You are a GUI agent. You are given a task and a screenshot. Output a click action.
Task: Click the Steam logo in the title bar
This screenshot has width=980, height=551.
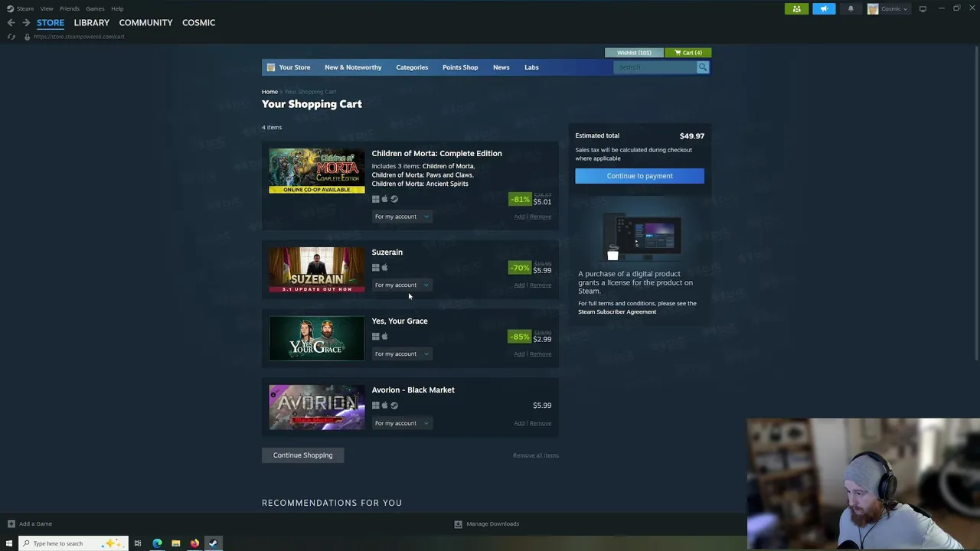[x=10, y=8]
